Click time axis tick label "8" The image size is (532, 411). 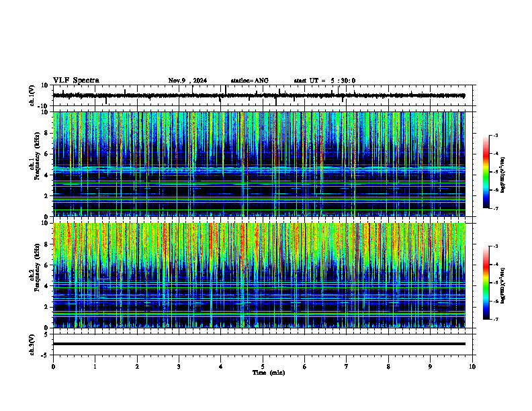[388, 367]
